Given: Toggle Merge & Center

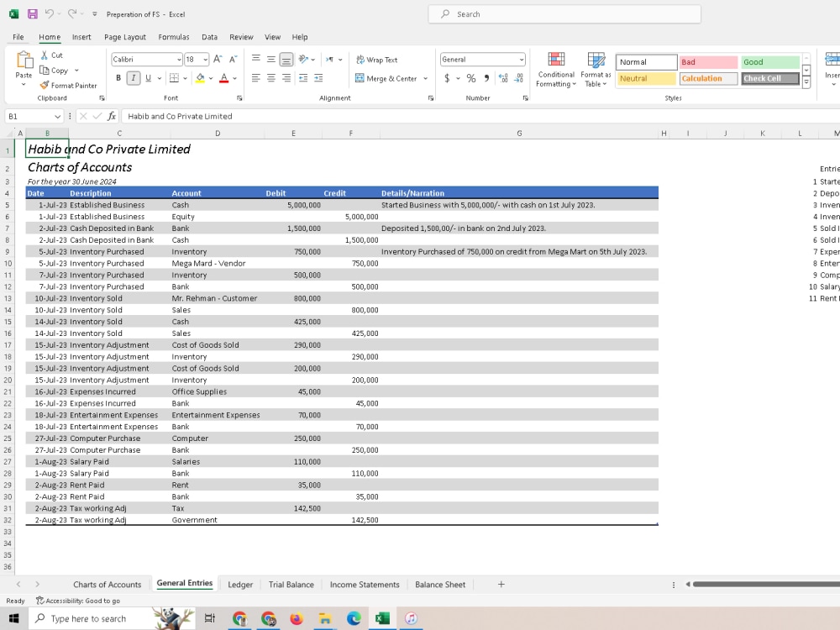Looking at the screenshot, I should click(386, 78).
